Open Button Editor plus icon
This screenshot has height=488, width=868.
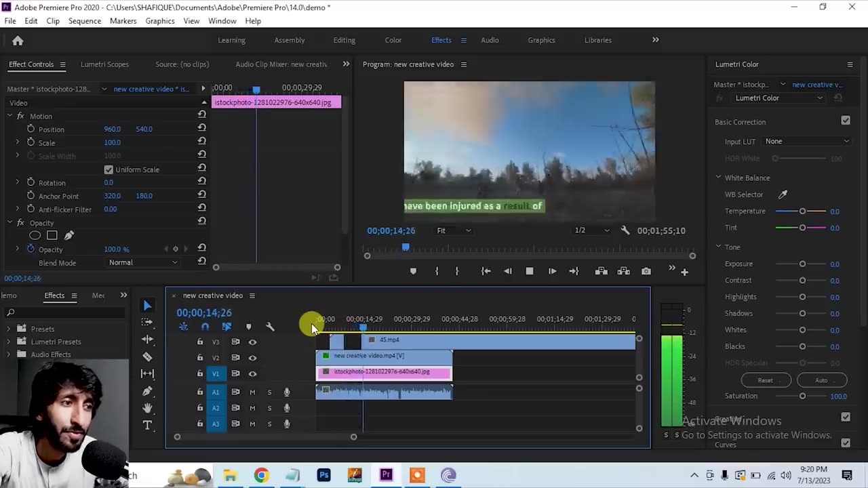(684, 272)
